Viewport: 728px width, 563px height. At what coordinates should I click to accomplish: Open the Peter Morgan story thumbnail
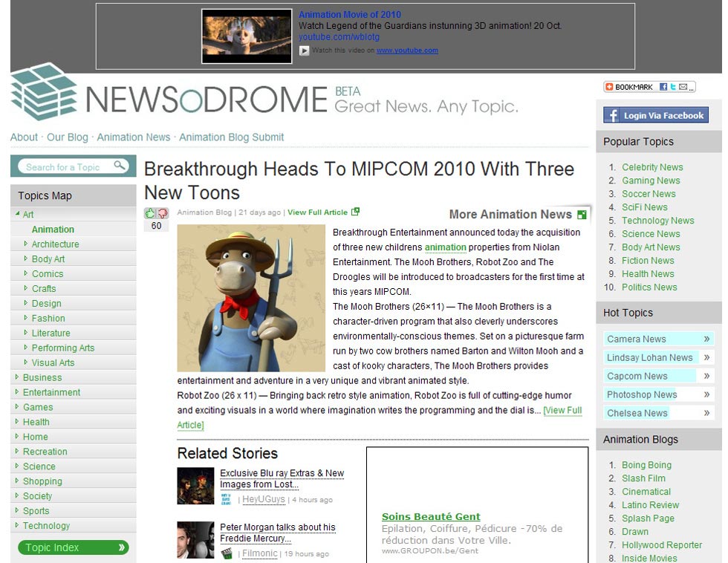pyautogui.click(x=195, y=540)
